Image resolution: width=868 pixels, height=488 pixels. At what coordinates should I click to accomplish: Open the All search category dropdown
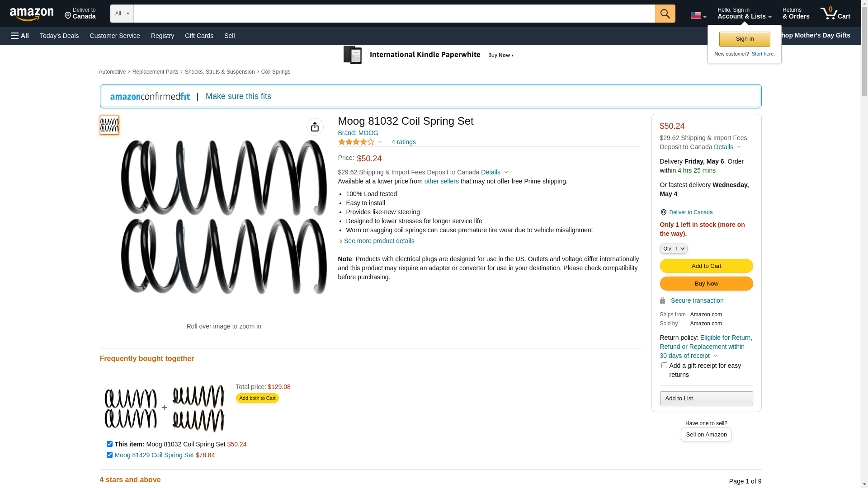pyautogui.click(x=122, y=14)
